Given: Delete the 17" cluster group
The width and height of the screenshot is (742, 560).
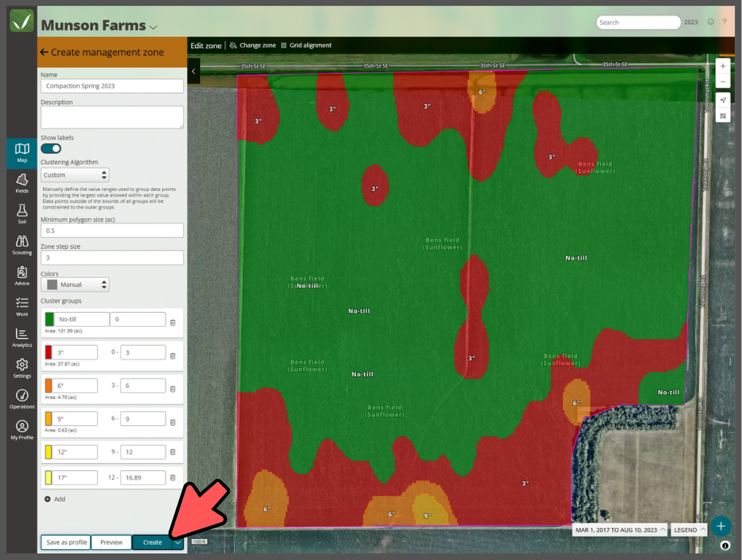Looking at the screenshot, I should pyautogui.click(x=173, y=478).
